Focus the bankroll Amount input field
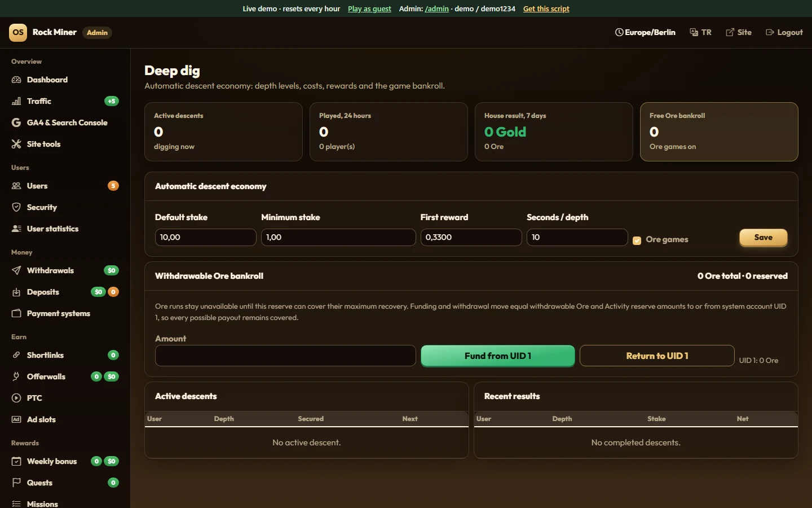Viewport: 812px width, 508px height. click(x=285, y=356)
